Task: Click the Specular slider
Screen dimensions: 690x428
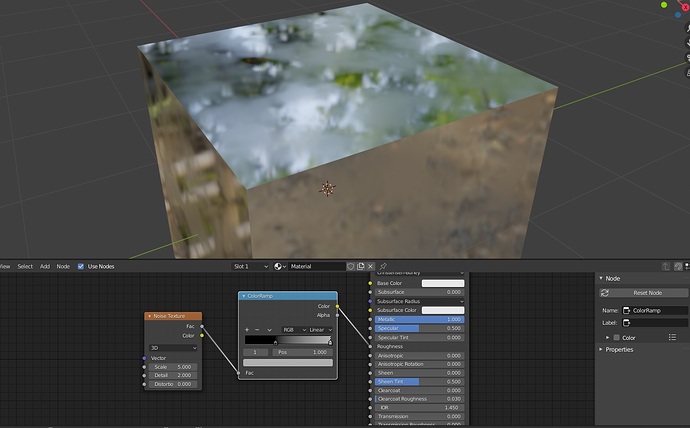Action: click(x=419, y=328)
